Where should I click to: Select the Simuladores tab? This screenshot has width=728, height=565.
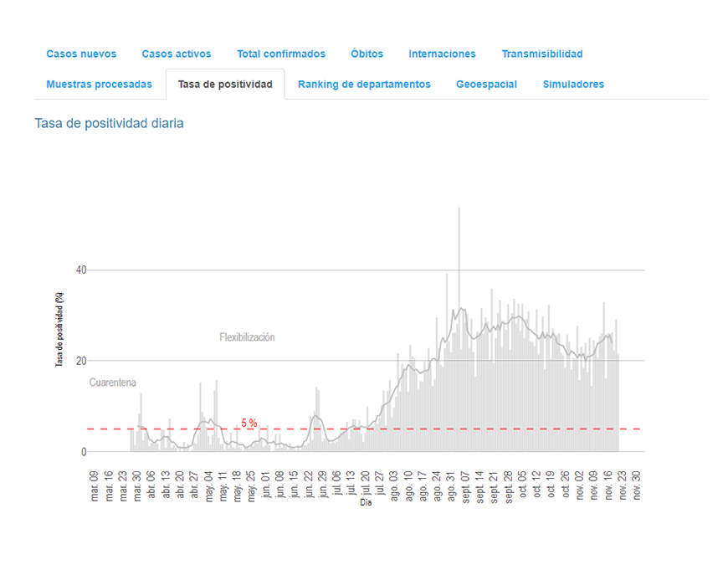pos(573,85)
